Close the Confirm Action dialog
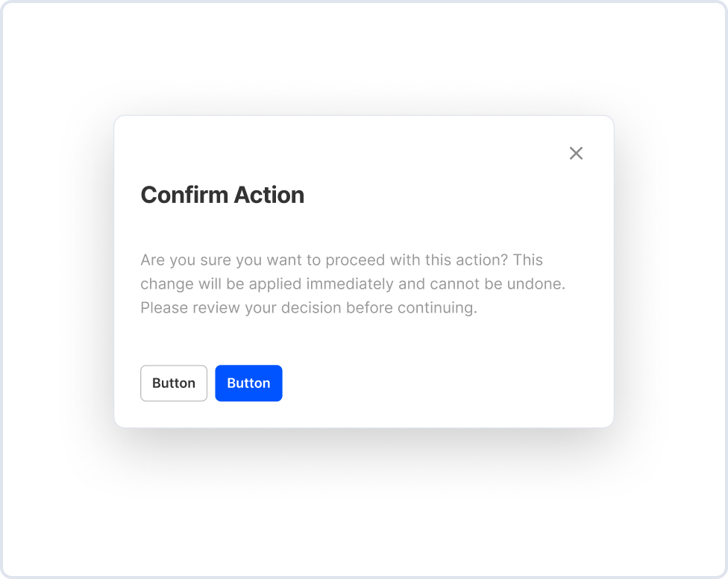 [576, 153]
